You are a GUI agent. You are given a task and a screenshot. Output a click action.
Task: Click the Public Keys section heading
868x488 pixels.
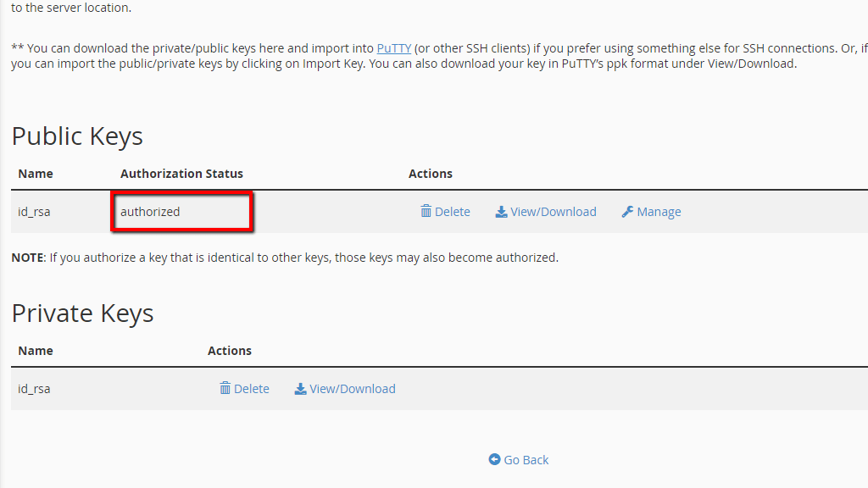[x=77, y=136]
